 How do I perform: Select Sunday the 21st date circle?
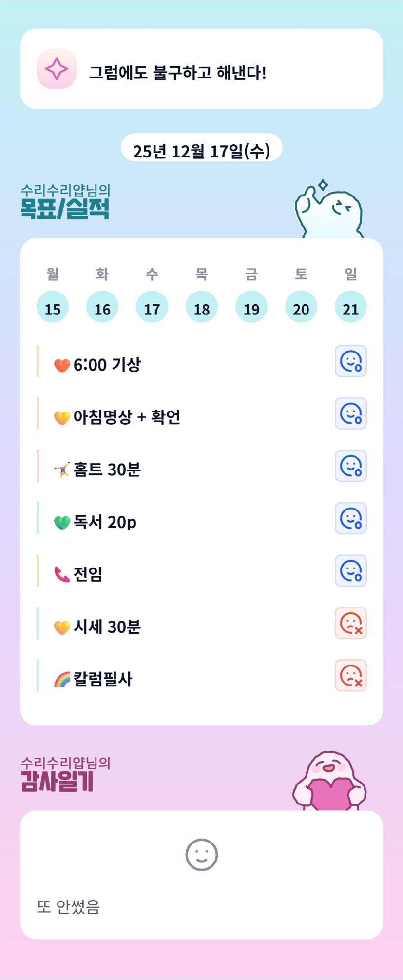tap(351, 307)
